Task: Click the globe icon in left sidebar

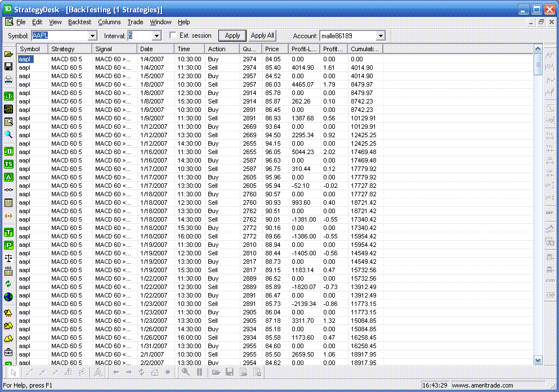Action: (x=8, y=296)
